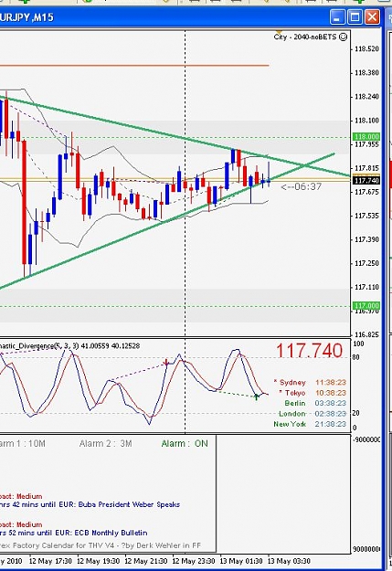Click the '12 May 23:30' time axis label
The height and width of the screenshot is (571, 392).
click(194, 561)
